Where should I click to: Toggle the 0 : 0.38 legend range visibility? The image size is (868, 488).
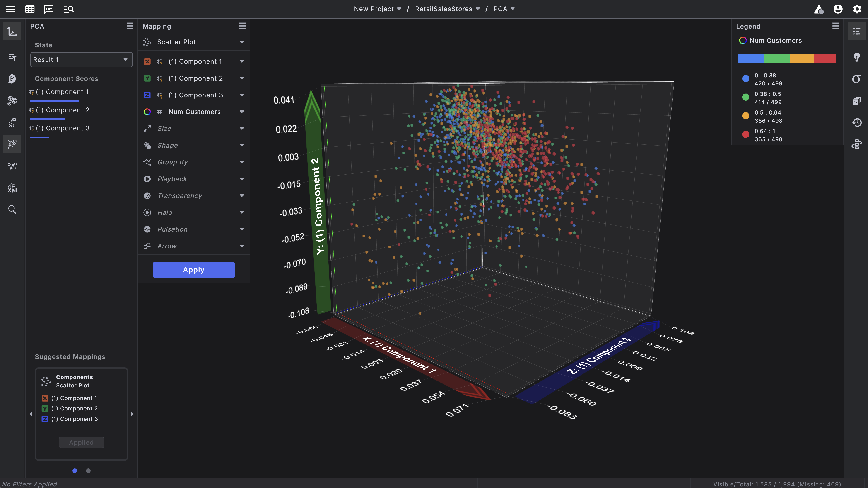tap(746, 79)
